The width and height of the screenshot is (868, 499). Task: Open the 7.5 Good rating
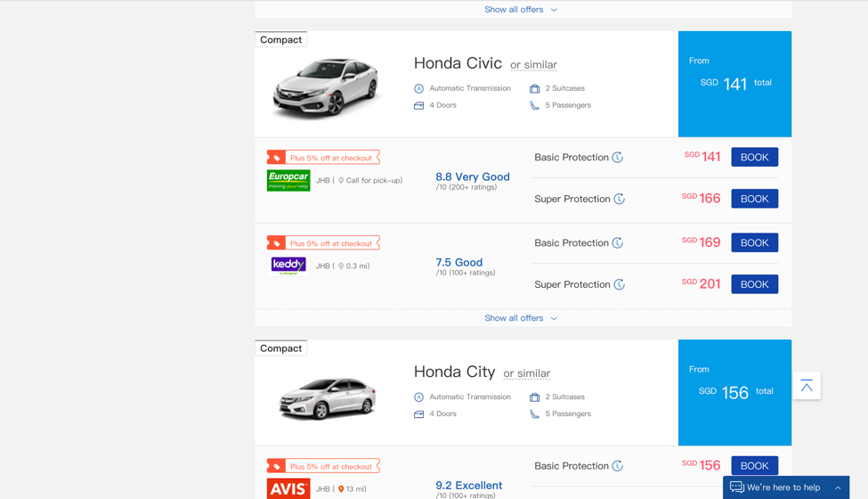(458, 262)
